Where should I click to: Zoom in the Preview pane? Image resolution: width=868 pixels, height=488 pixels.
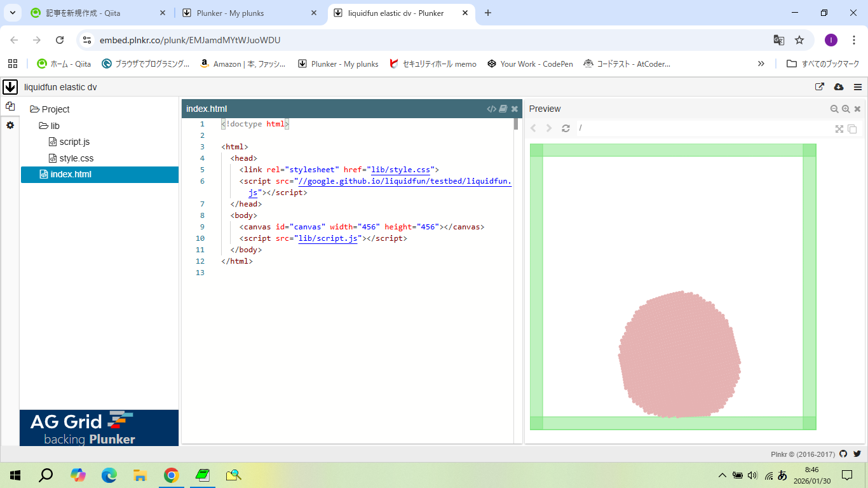[x=846, y=109]
